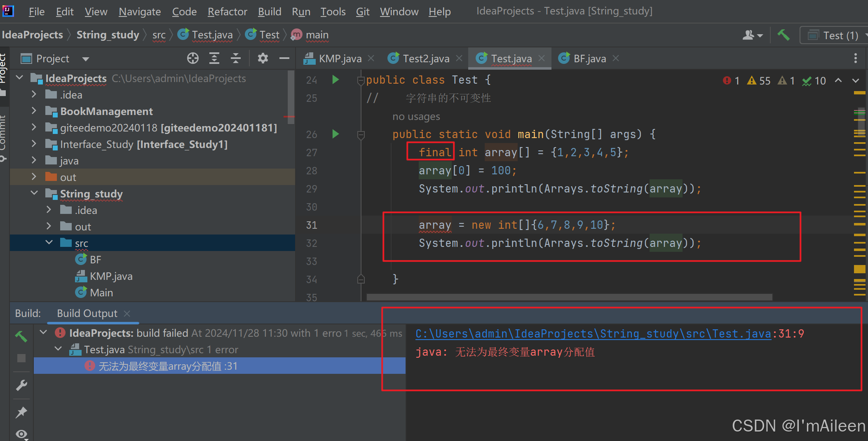Image resolution: width=868 pixels, height=441 pixels.
Task: Click red error indicator showing 1
Action: (x=731, y=81)
